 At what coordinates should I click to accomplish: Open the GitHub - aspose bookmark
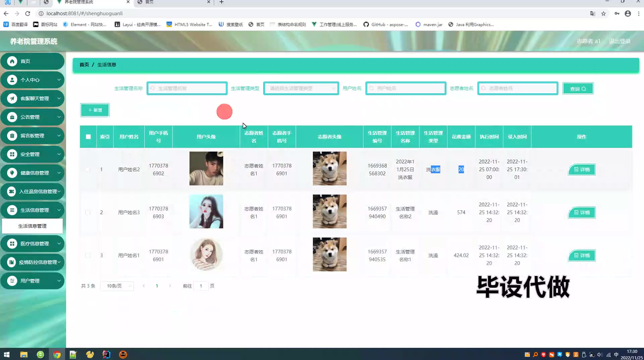386,25
